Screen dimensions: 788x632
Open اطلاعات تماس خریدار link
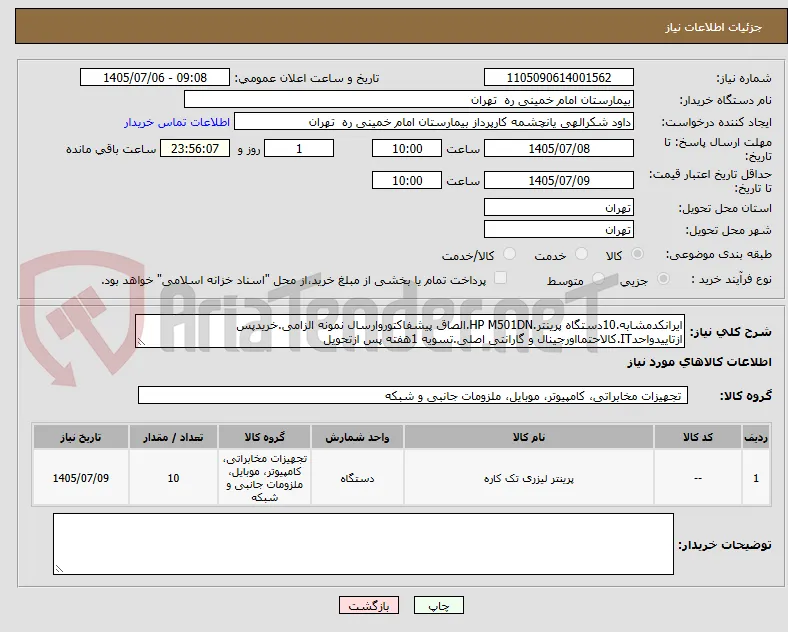(x=177, y=122)
